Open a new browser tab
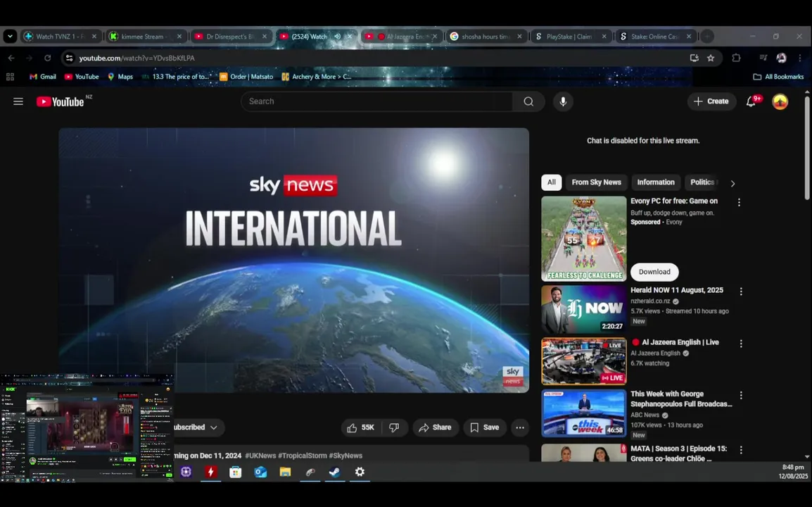The height and width of the screenshot is (507, 812). tap(707, 37)
